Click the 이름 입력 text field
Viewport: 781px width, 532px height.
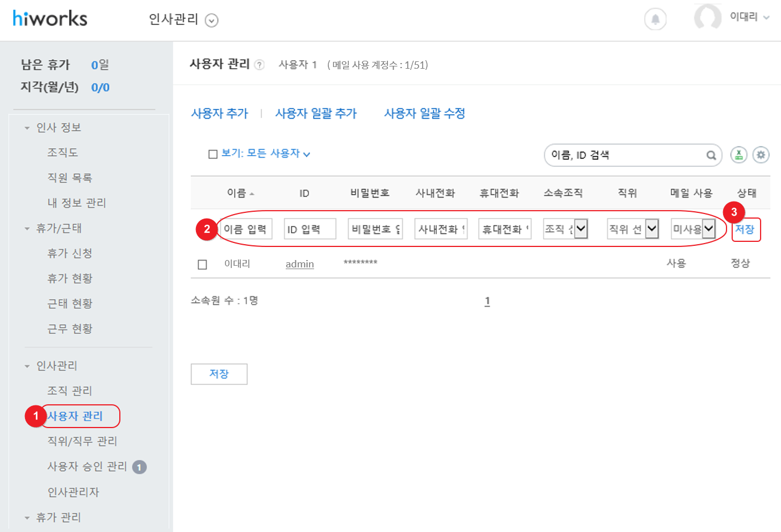click(x=246, y=229)
